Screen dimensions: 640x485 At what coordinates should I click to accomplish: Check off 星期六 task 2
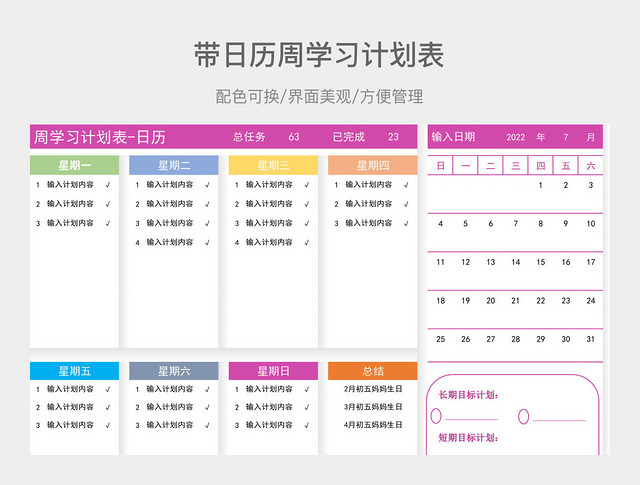pos(207,407)
